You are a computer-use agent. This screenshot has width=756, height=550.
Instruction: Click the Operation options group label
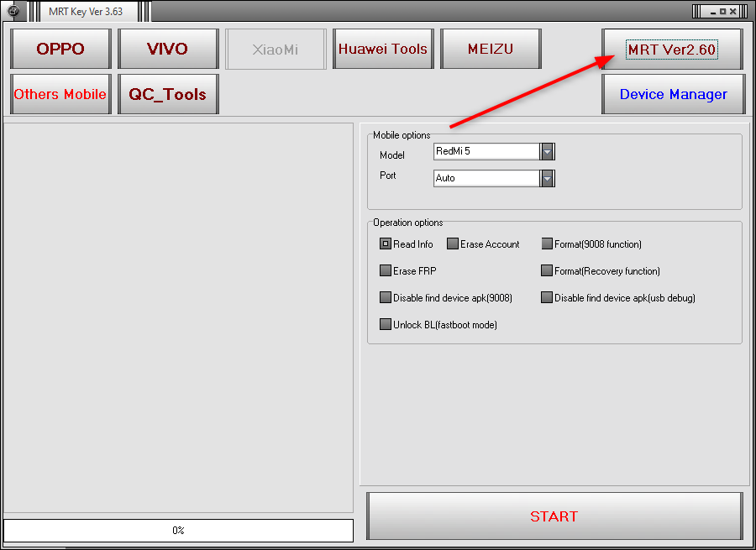pos(408,223)
